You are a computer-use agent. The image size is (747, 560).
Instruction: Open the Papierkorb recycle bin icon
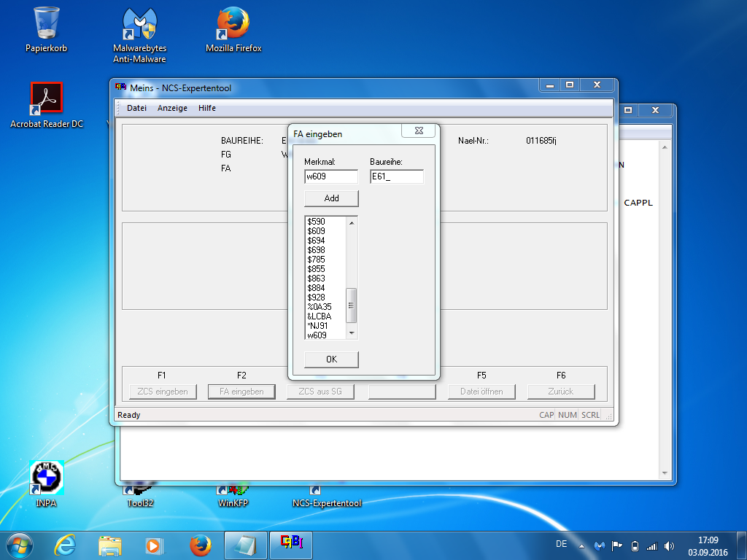coord(46,29)
